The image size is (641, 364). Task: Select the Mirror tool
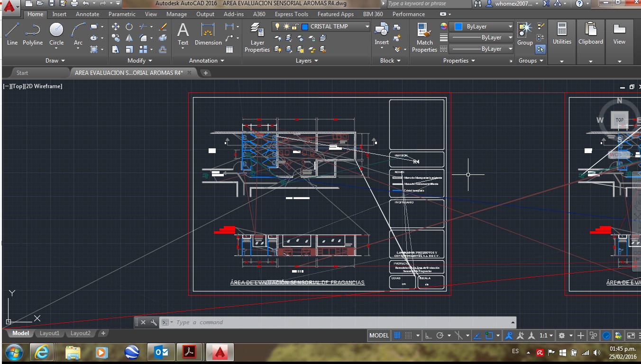pos(129,38)
